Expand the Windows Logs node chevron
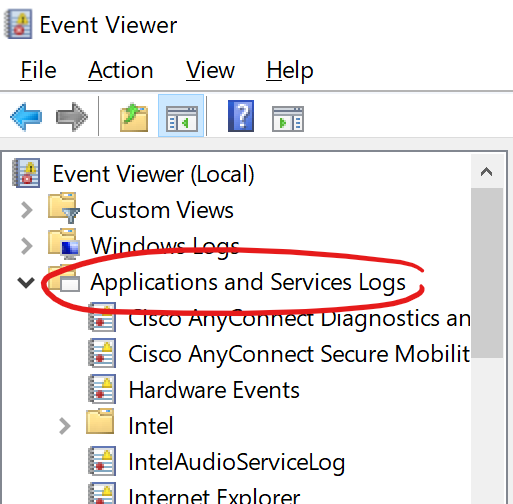Image resolution: width=513 pixels, height=504 pixels. point(26,246)
